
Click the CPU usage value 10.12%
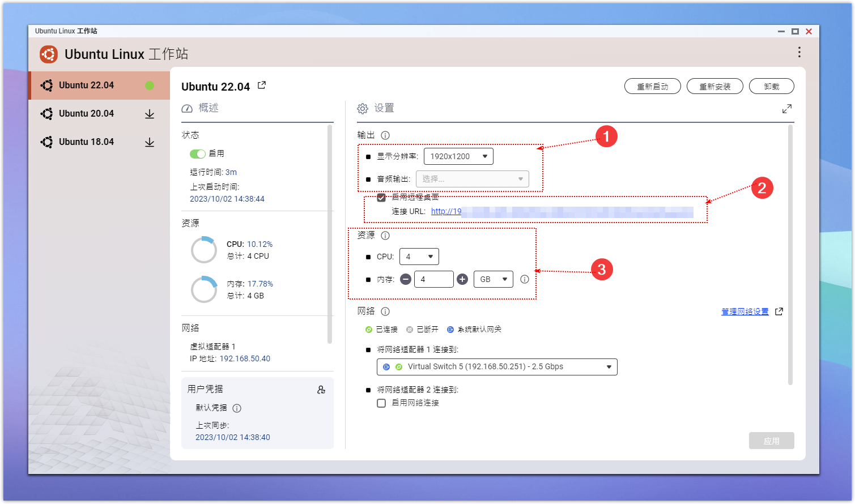tap(260, 244)
